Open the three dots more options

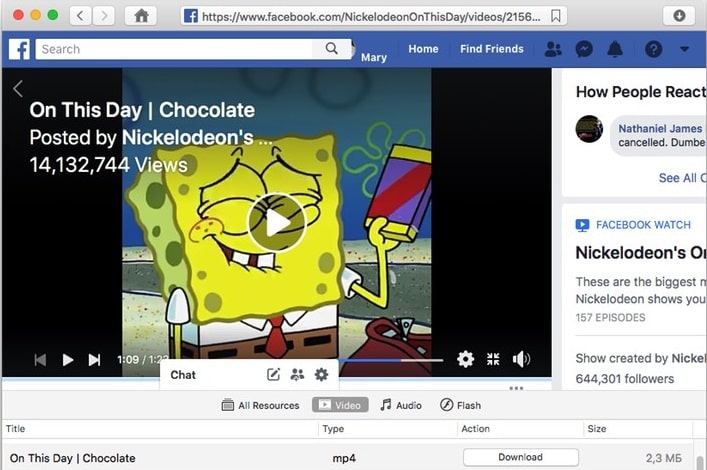tap(516, 388)
